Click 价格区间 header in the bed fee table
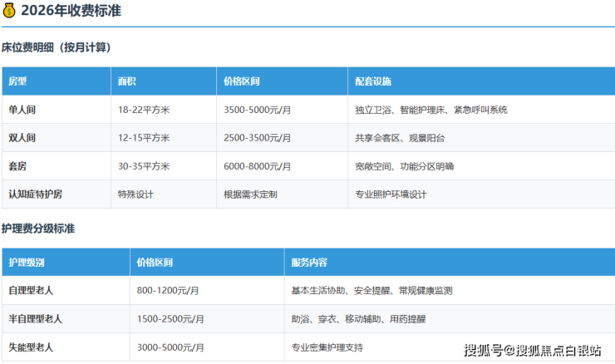 [242, 81]
